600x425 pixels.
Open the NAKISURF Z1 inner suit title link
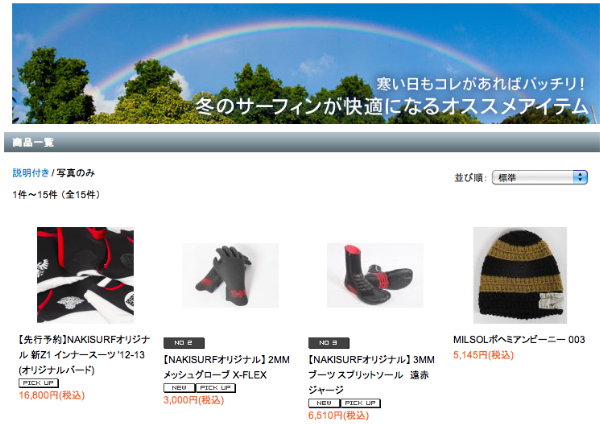[x=84, y=355]
